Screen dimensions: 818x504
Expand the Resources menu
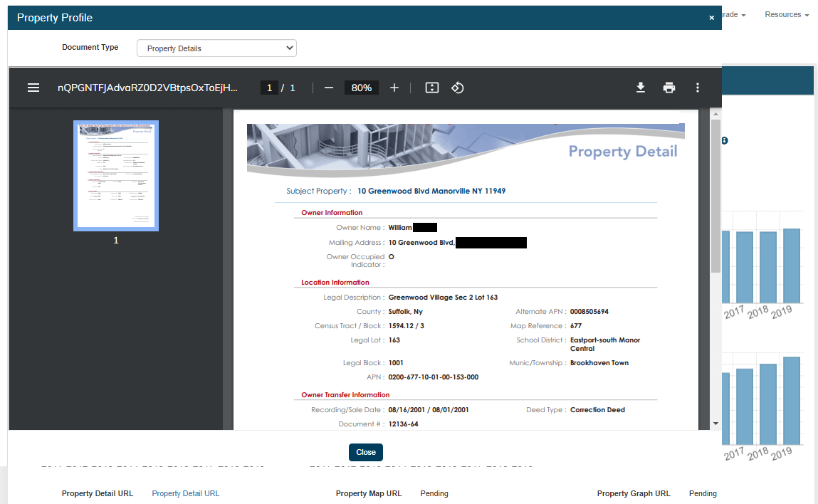tap(786, 14)
